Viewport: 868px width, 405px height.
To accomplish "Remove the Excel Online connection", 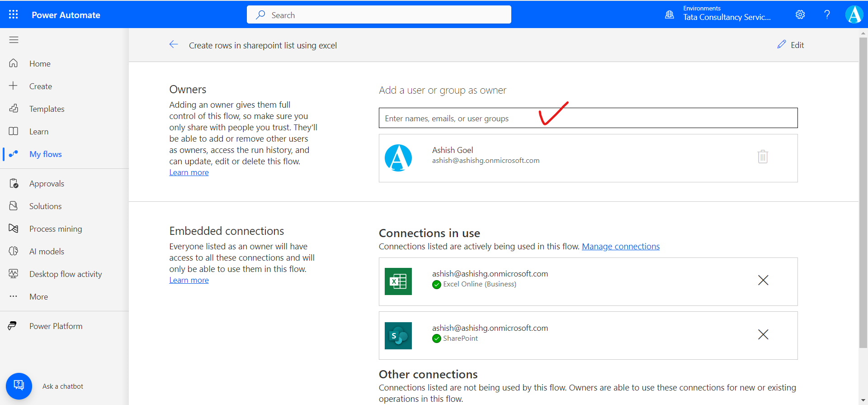I will [x=763, y=281].
